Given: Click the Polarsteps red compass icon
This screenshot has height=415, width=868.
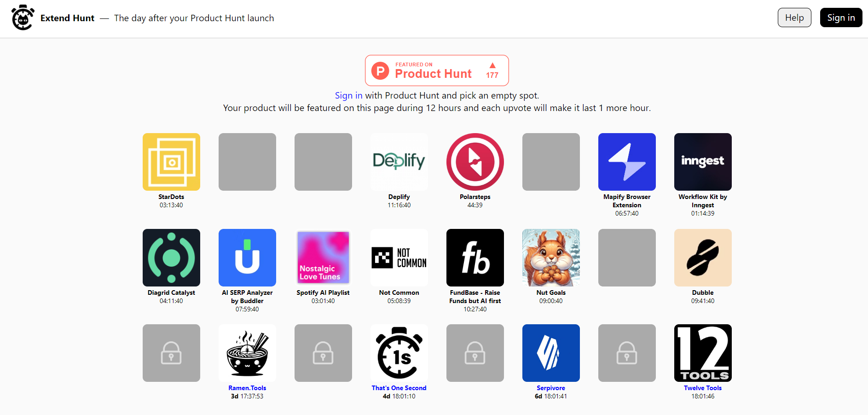Looking at the screenshot, I should click(475, 162).
